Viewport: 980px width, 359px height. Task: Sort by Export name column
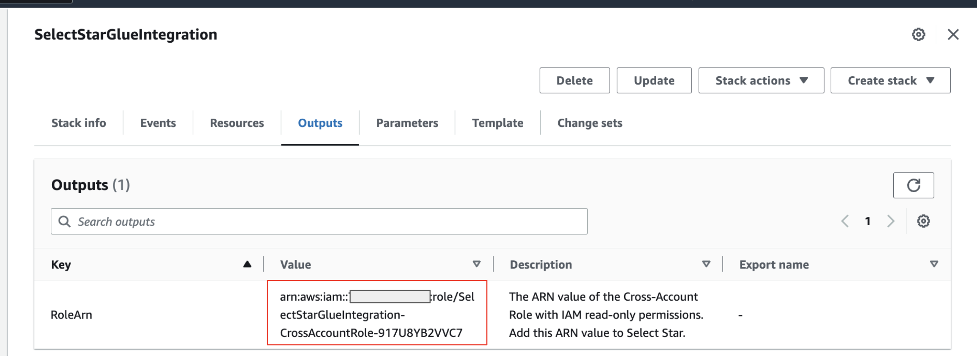934,264
